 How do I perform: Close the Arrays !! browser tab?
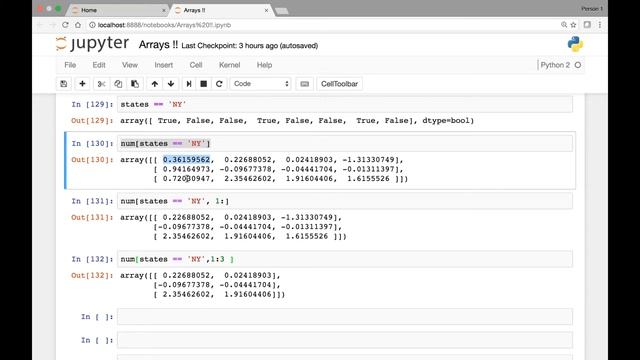(x=266, y=10)
